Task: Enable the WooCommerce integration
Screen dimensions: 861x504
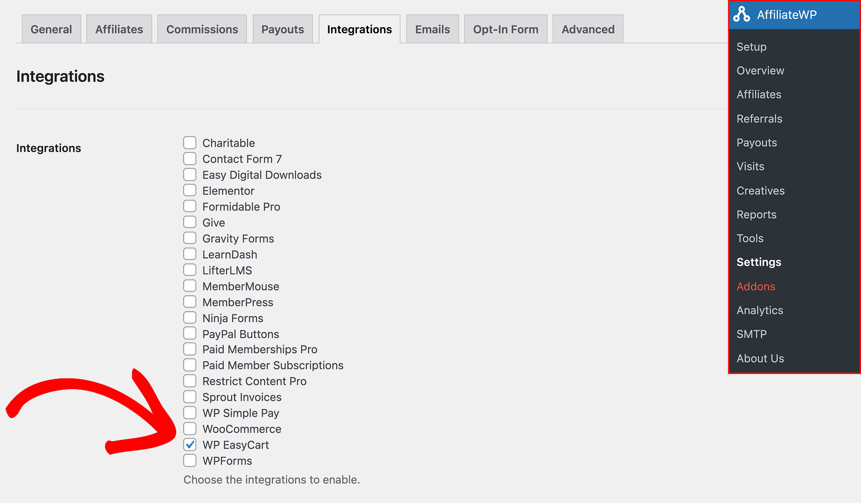Action: tap(190, 428)
